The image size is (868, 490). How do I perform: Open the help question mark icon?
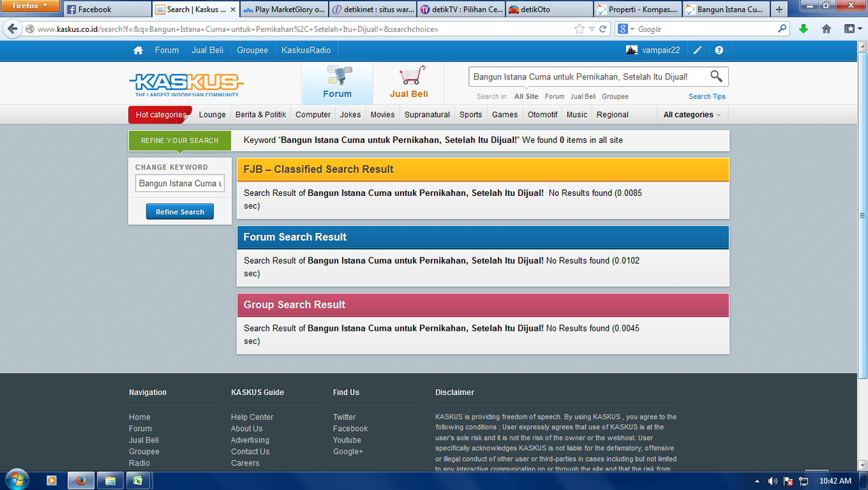coord(719,50)
